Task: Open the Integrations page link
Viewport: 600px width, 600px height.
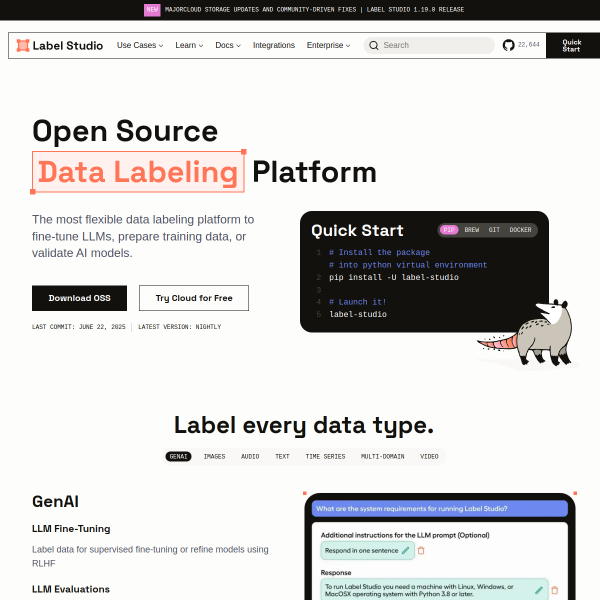Action: pyautogui.click(x=274, y=45)
